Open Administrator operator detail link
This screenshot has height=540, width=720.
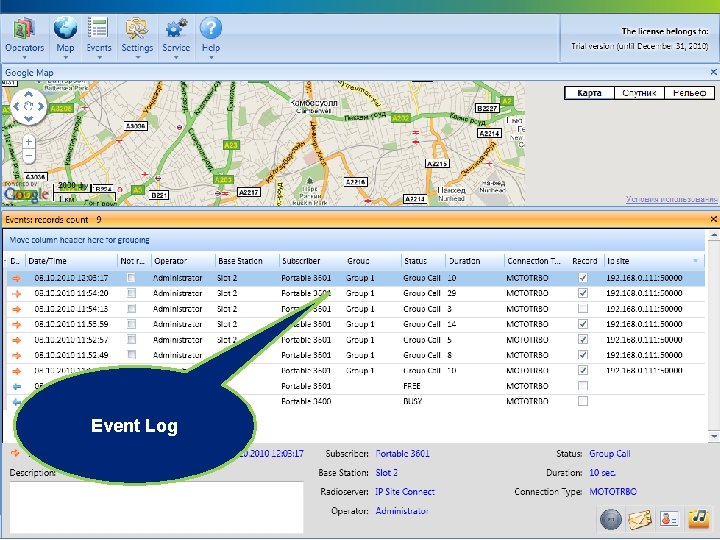[x=402, y=511]
